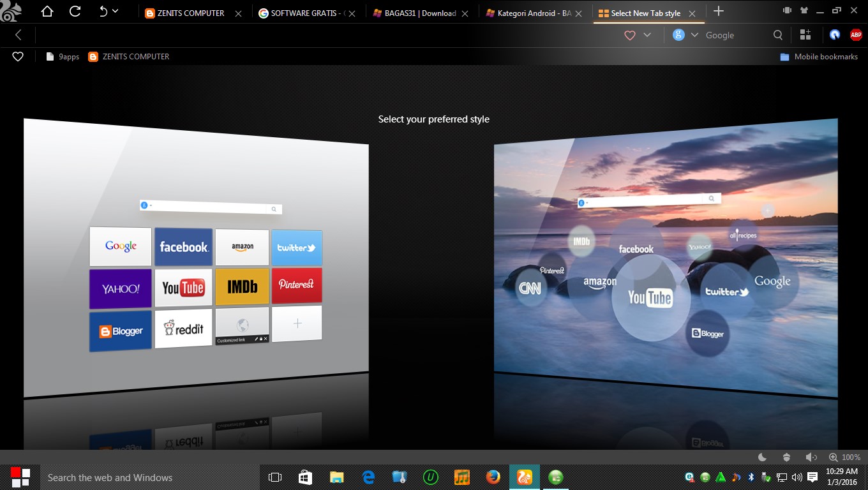Click the blue download extension icon

coord(835,35)
